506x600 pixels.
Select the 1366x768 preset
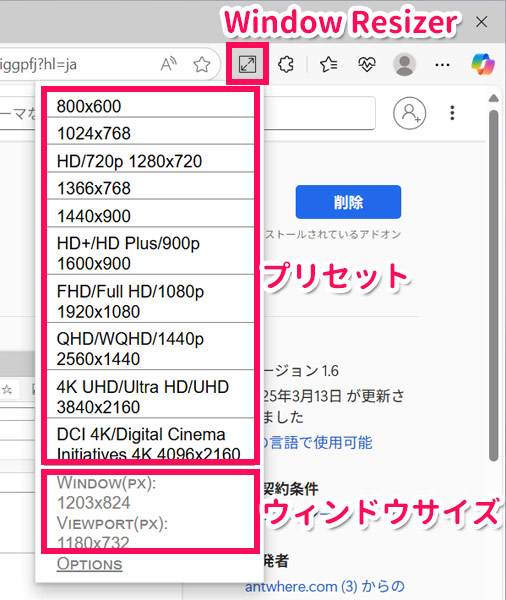coord(150,188)
